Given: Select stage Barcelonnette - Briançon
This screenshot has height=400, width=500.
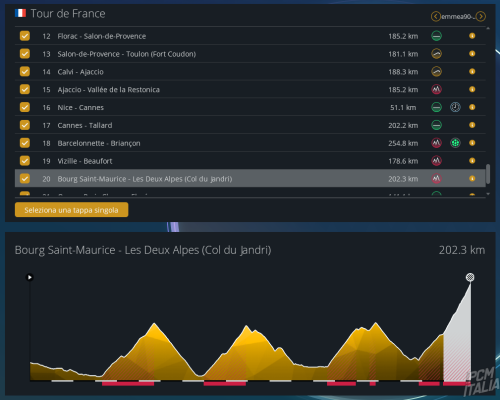Looking at the screenshot, I should [x=250, y=143].
